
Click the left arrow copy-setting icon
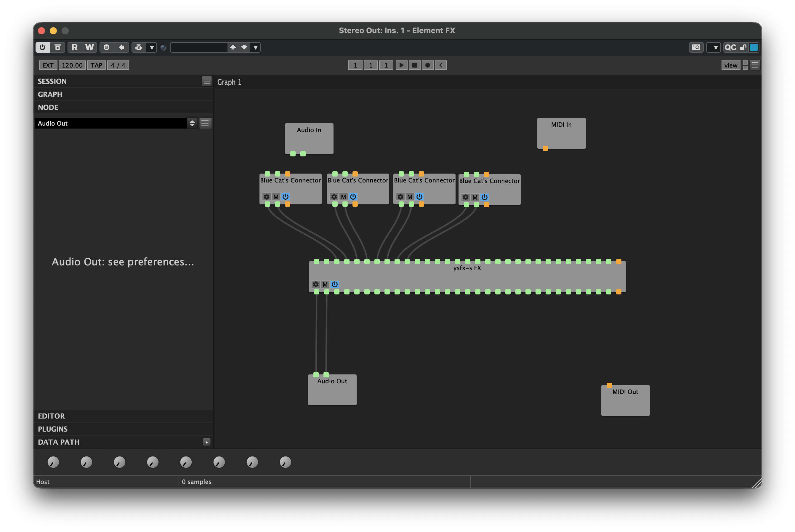tap(121, 47)
